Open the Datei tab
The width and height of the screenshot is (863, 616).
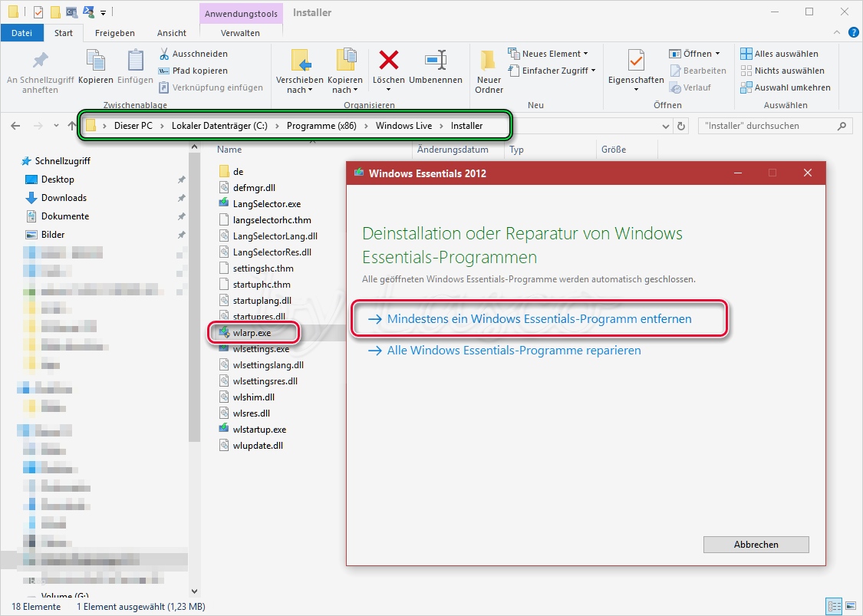point(21,33)
